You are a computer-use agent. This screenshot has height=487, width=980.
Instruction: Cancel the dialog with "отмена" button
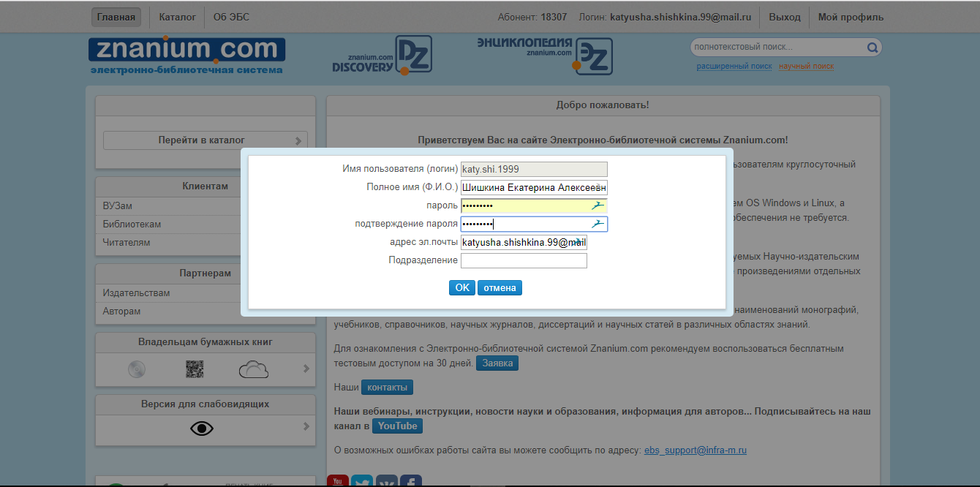click(500, 287)
